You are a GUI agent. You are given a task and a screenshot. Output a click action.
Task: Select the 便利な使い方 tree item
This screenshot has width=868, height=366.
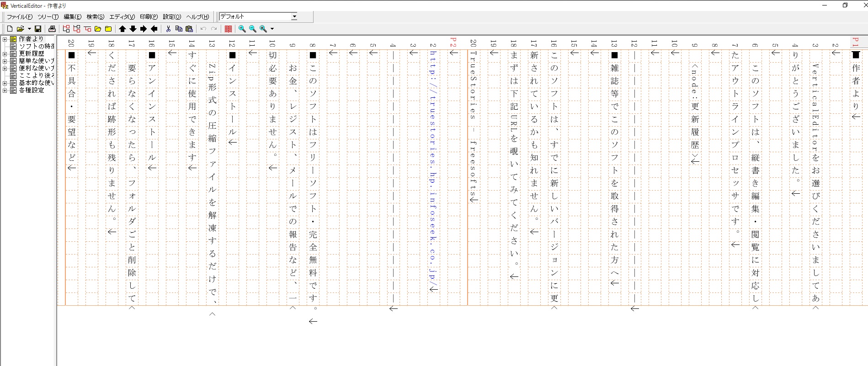pos(37,69)
